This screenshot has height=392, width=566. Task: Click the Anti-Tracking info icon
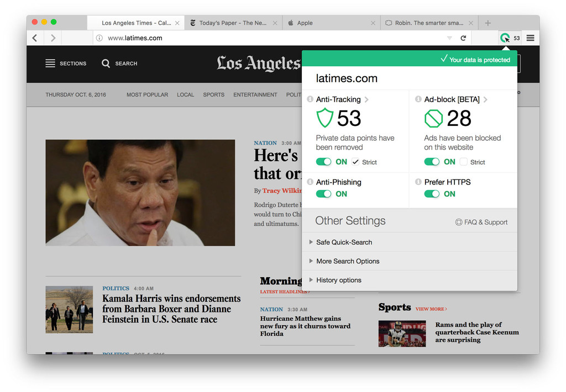310,99
